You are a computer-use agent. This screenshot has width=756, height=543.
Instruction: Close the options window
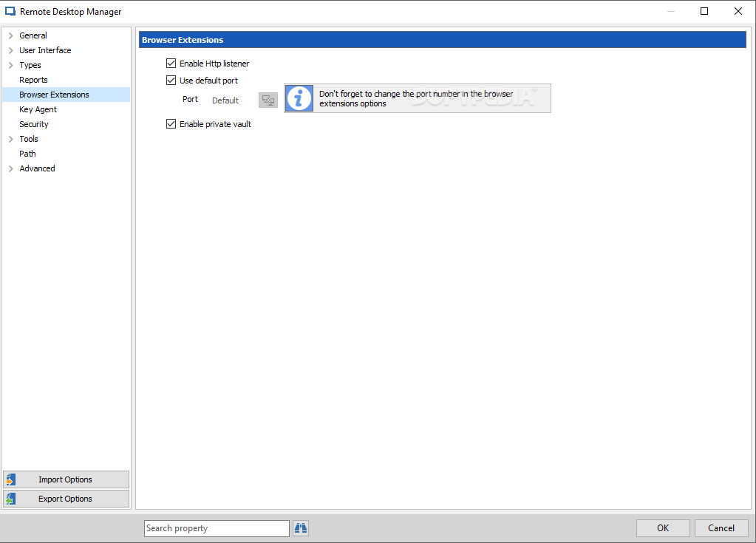click(x=738, y=11)
